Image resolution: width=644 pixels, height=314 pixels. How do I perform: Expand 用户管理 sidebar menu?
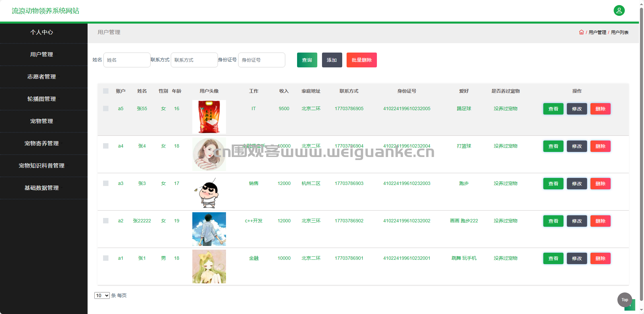44,55
